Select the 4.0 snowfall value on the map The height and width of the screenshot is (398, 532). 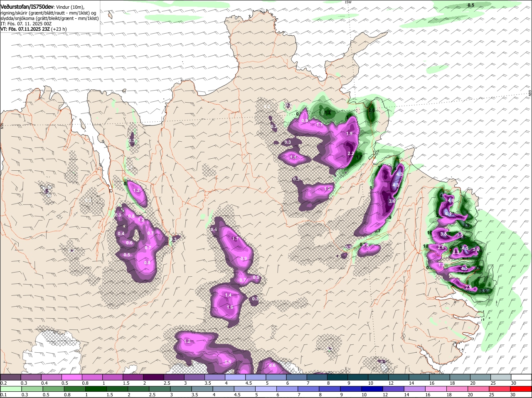pyautogui.click(x=451, y=200)
